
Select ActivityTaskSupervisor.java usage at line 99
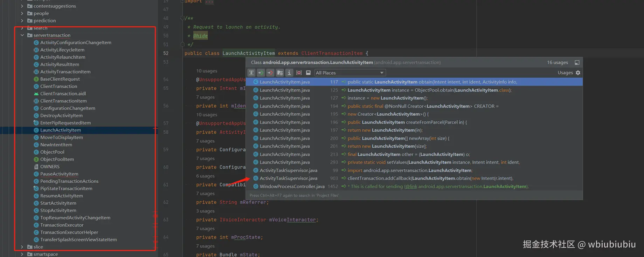click(x=414, y=170)
